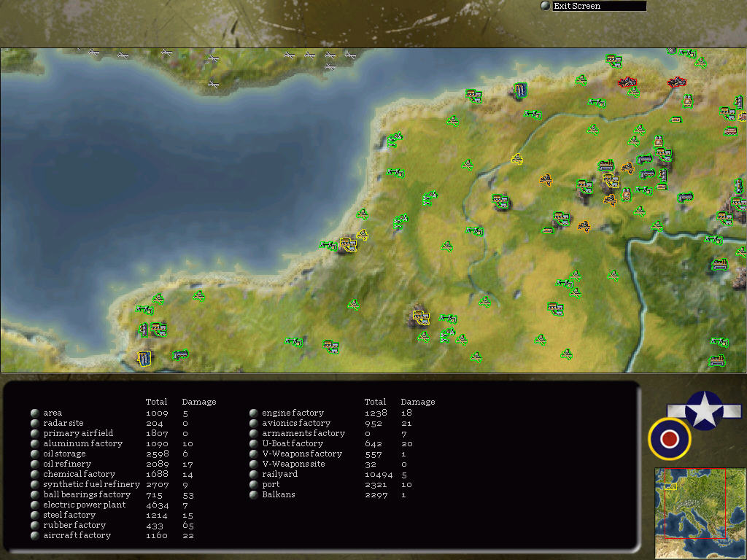The height and width of the screenshot is (560, 747).
Task: Select the radar site bullet
Action: pyautogui.click(x=35, y=423)
